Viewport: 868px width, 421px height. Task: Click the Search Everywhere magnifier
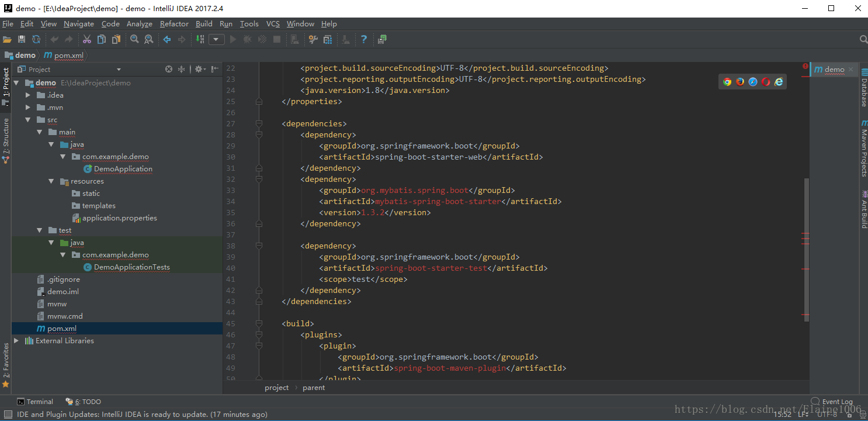(x=863, y=39)
